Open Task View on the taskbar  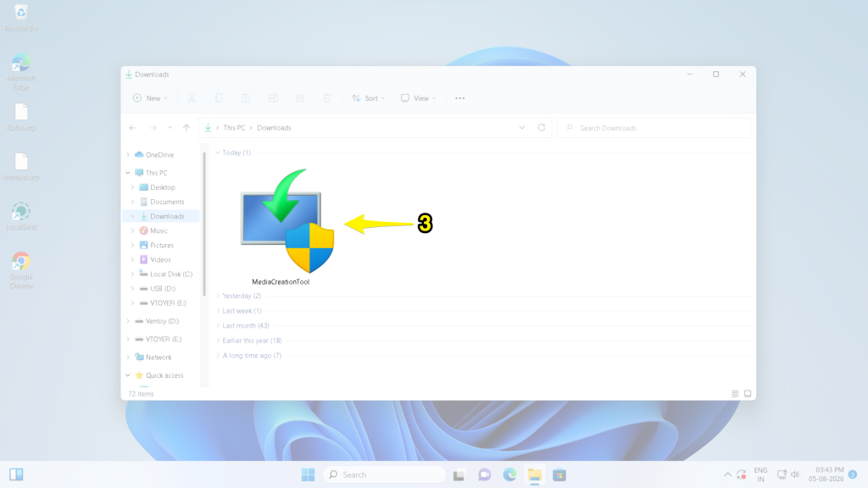click(x=459, y=474)
